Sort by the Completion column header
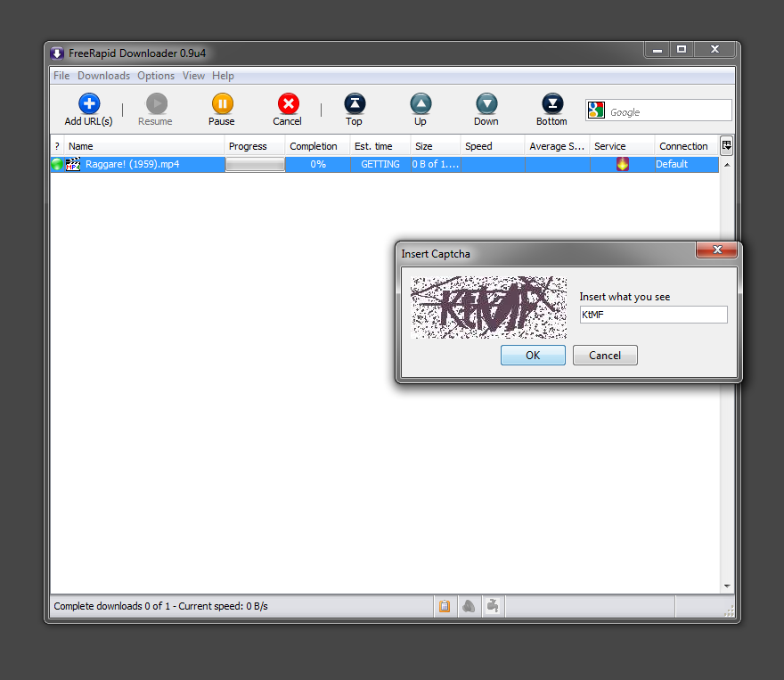784x680 pixels. tap(317, 146)
